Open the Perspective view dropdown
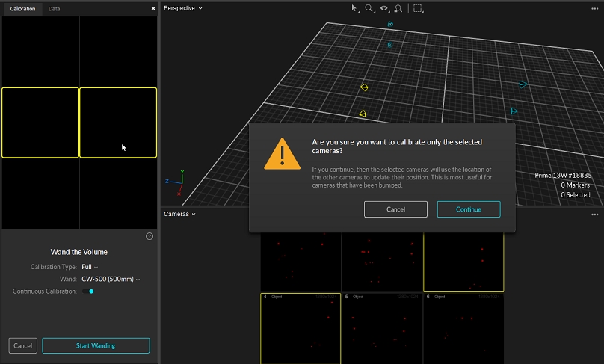The height and width of the screenshot is (364, 604). (183, 8)
